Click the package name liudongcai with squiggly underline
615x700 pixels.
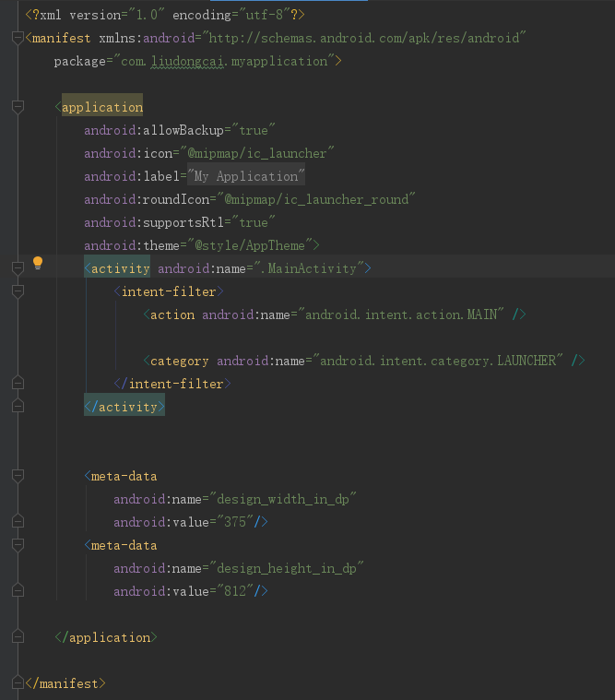click(187, 61)
